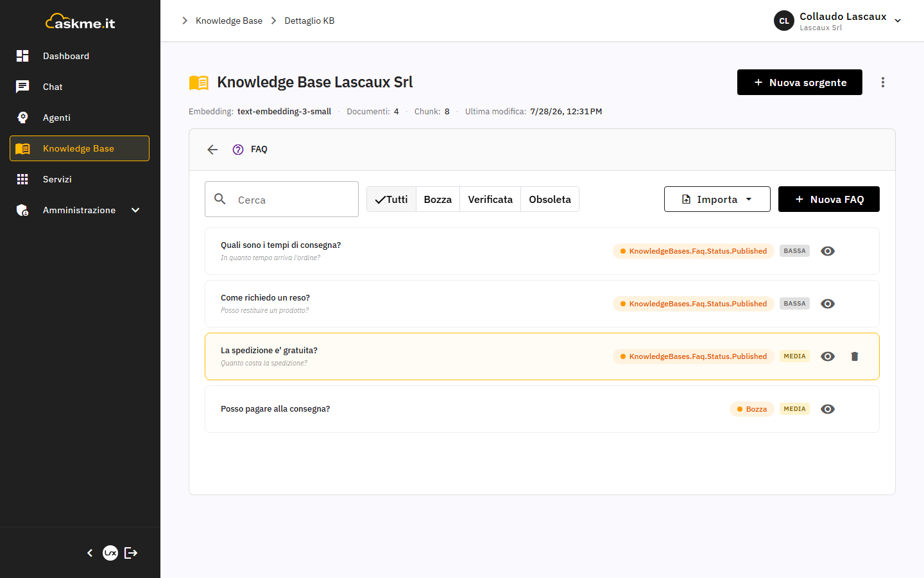The width and height of the screenshot is (924, 578).
Task: Open Dashboard from the sidebar
Action: click(x=80, y=56)
